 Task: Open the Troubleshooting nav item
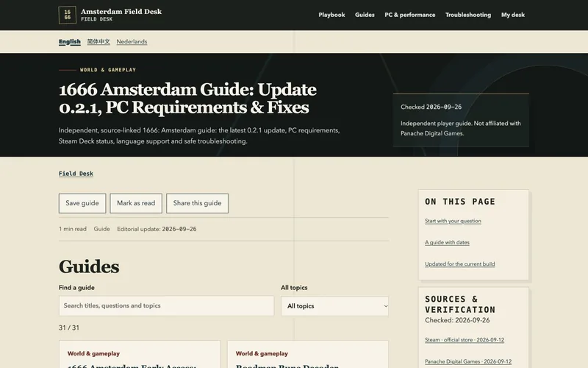pyautogui.click(x=468, y=15)
